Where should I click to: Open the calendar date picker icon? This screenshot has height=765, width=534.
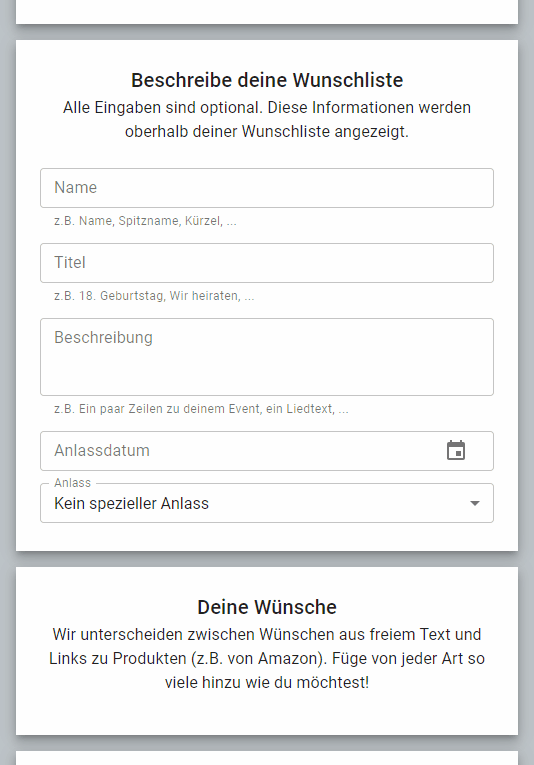456,450
